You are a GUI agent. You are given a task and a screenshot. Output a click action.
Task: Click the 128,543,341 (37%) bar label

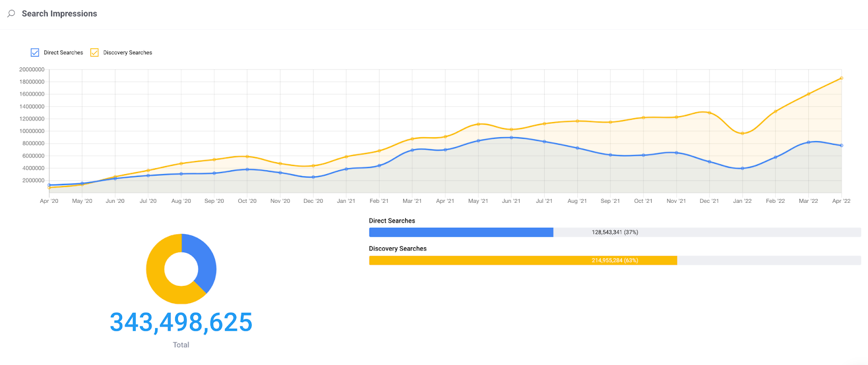(x=615, y=232)
